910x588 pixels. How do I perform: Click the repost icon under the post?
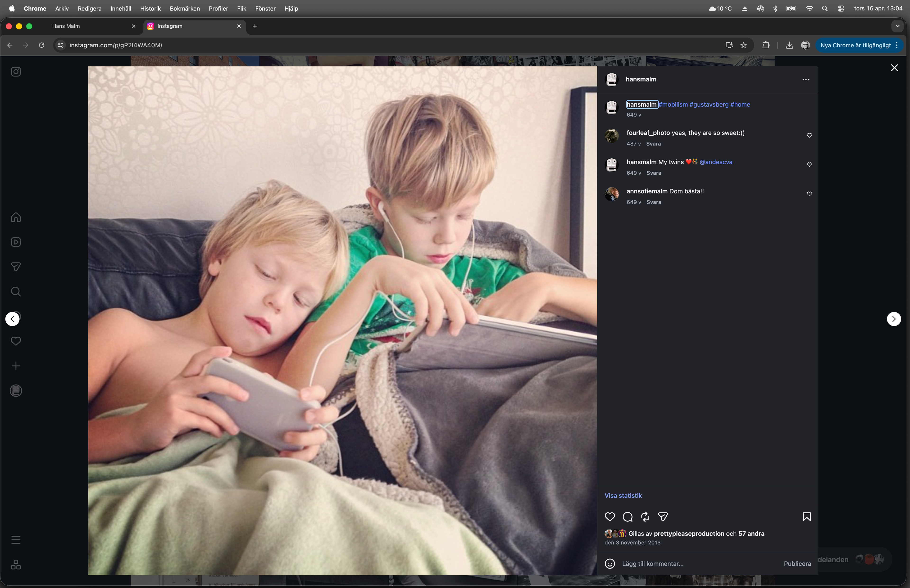[x=645, y=517]
